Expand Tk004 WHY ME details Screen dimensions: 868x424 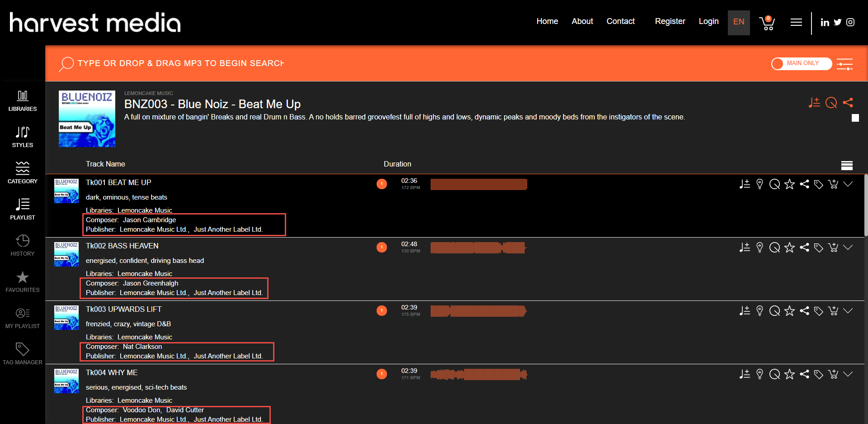tap(848, 374)
